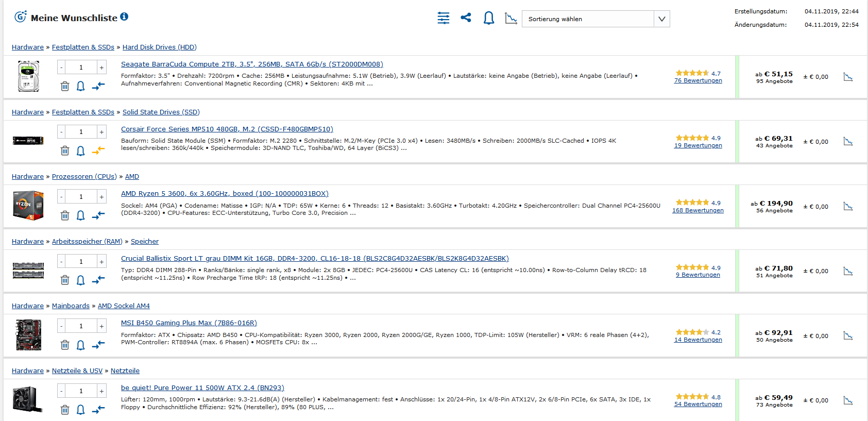
Task: View 76 Bewertungen for Seagate BarraCuda
Action: [698, 80]
